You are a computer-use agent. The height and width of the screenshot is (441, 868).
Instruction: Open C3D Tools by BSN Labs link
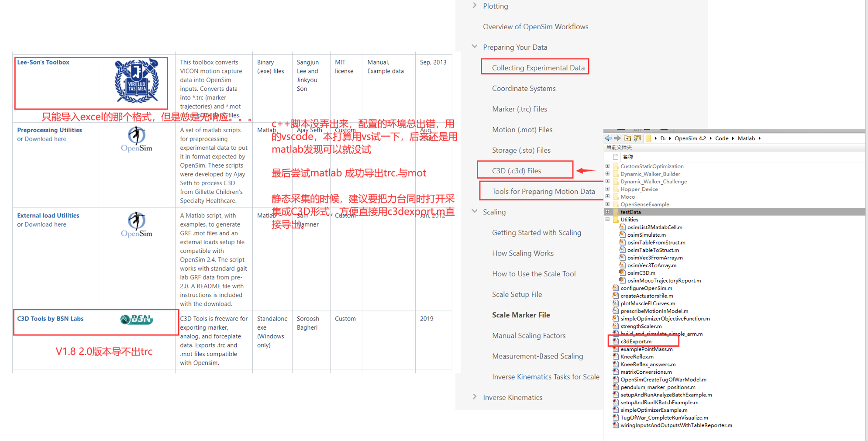pos(50,318)
